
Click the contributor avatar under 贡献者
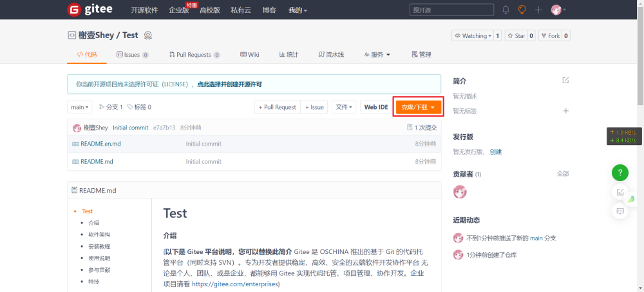click(x=460, y=191)
